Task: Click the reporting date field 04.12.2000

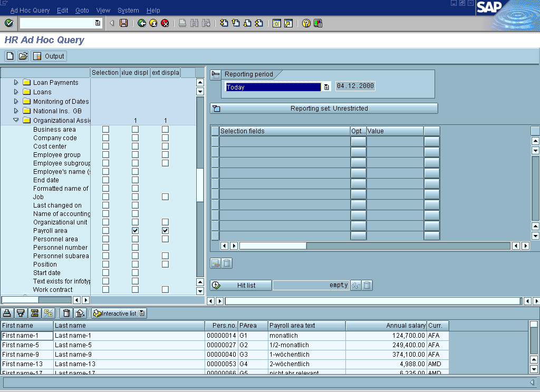Action: [x=355, y=86]
